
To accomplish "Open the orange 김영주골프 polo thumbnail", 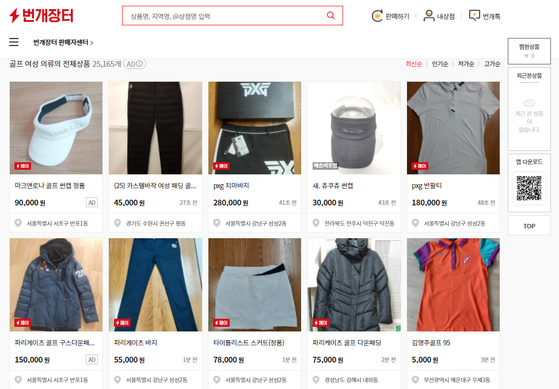I will 453,285.
